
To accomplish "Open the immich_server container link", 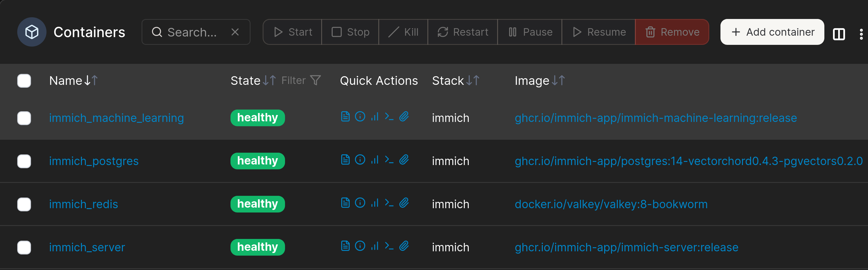I will tap(87, 247).
